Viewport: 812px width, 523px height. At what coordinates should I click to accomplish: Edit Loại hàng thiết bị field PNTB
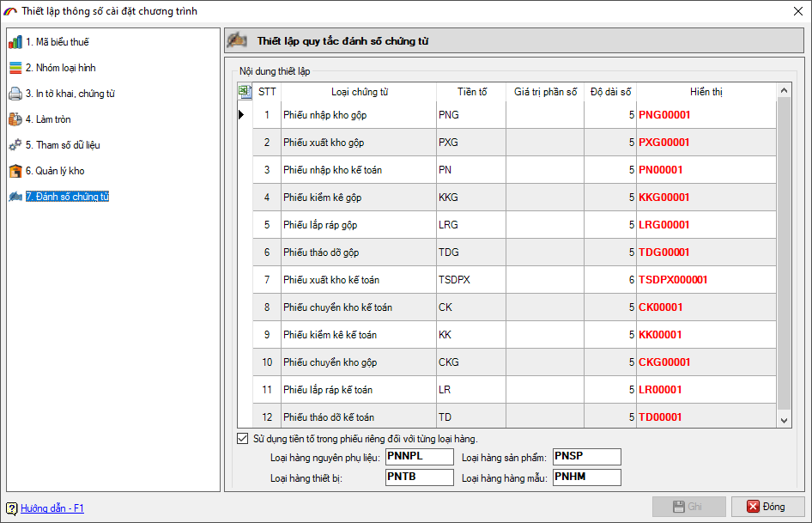tap(420, 477)
